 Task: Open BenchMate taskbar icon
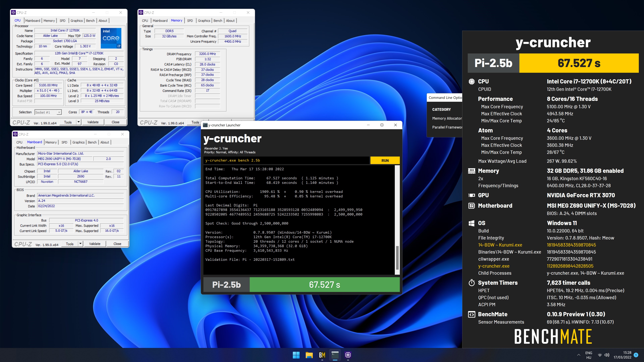point(322,355)
